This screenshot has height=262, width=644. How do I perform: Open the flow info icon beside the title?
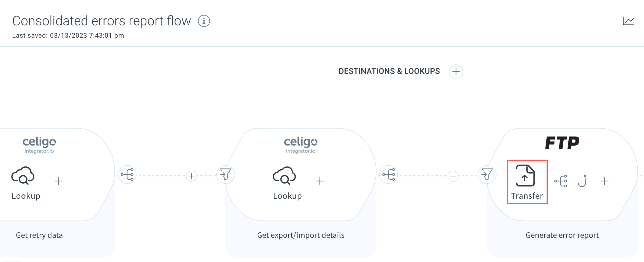pyautogui.click(x=204, y=21)
